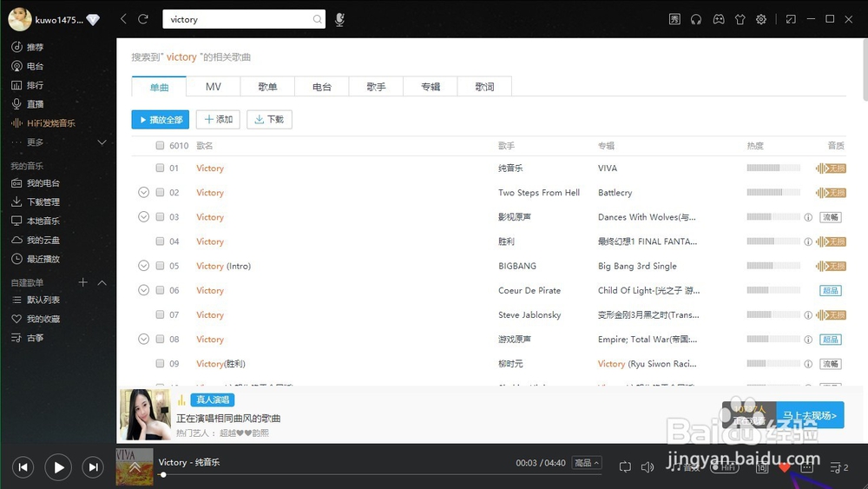Click the volume speaker icon

648,467
